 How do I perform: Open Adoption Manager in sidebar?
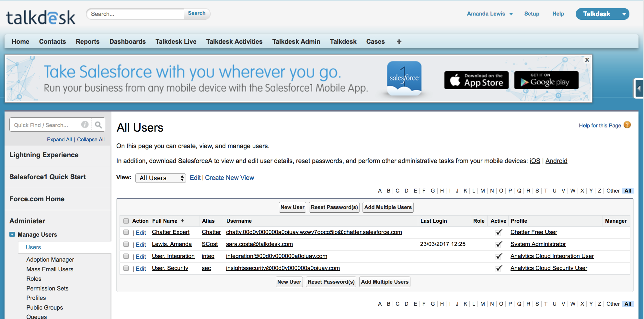point(50,260)
